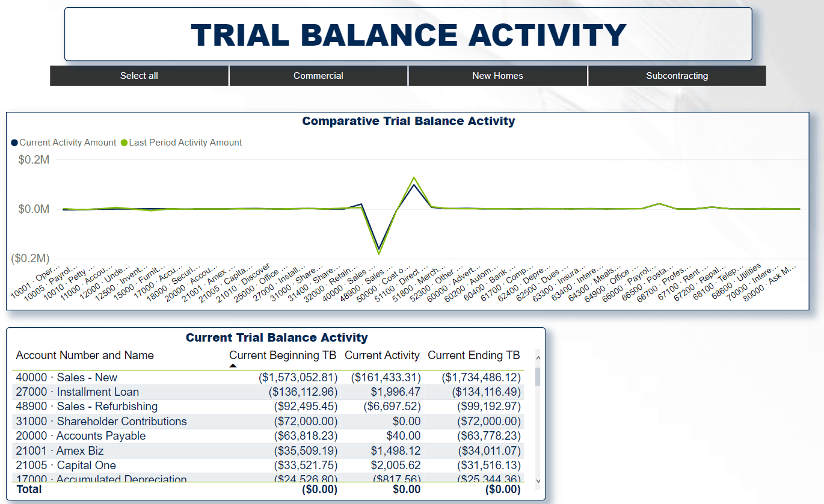This screenshot has height=504, width=824.
Task: Filter by the Commercial slicer button
Action: (x=318, y=76)
